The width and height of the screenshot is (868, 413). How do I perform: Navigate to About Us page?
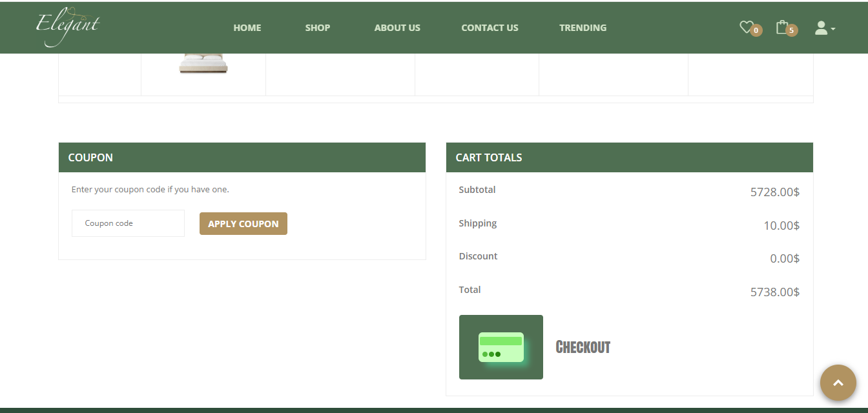(397, 28)
